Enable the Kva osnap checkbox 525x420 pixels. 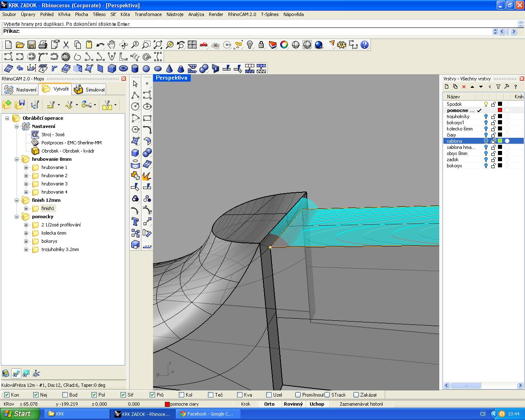click(x=240, y=395)
